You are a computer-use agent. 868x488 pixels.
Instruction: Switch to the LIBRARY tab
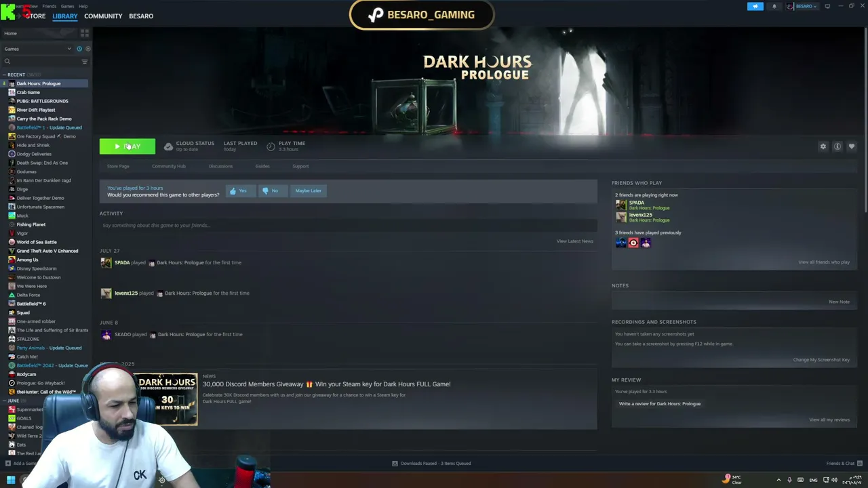pos(65,16)
